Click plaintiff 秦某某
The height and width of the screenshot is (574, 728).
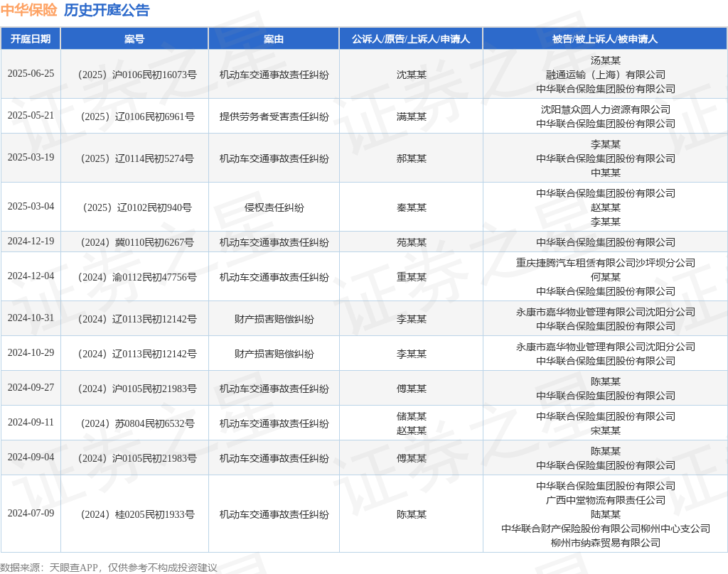412,207
